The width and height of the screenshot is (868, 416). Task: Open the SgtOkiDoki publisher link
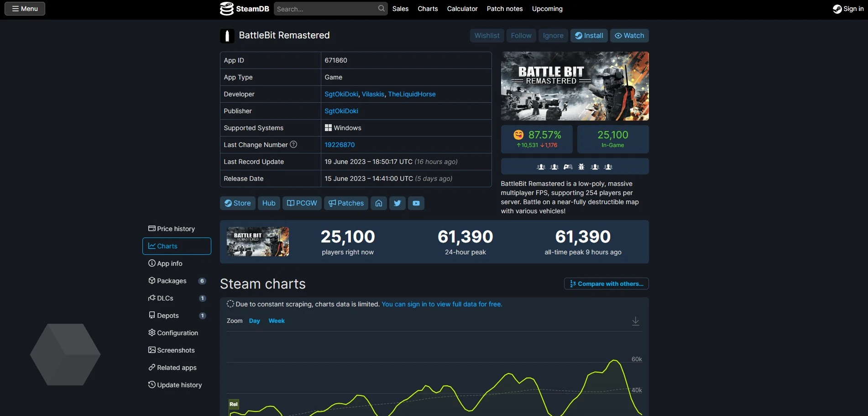click(341, 111)
